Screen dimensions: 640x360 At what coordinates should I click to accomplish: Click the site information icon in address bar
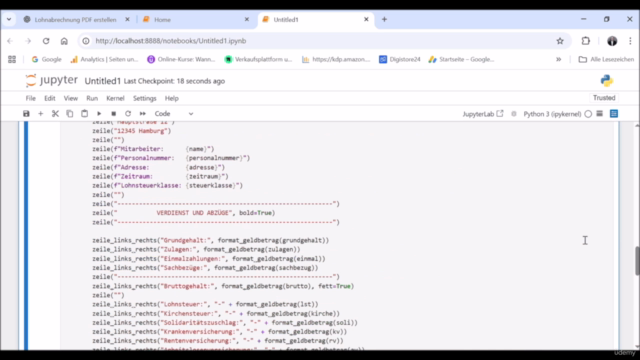[86, 41]
